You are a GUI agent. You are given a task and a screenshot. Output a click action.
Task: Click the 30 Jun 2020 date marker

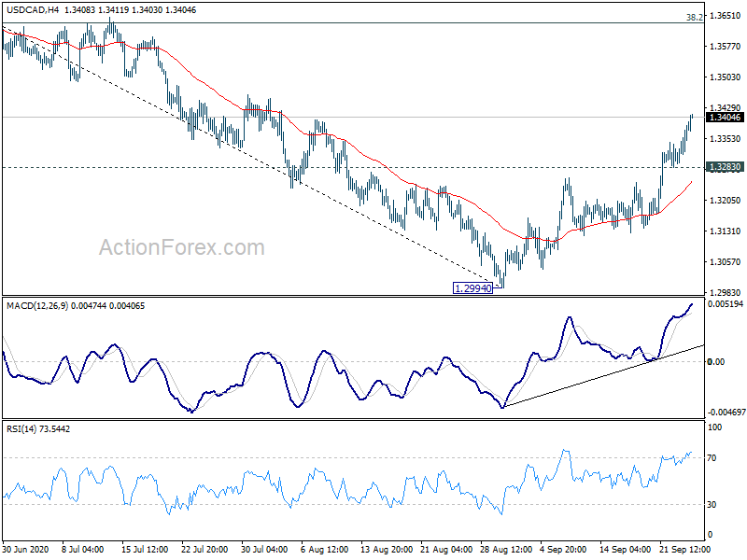pyautogui.click(x=26, y=549)
